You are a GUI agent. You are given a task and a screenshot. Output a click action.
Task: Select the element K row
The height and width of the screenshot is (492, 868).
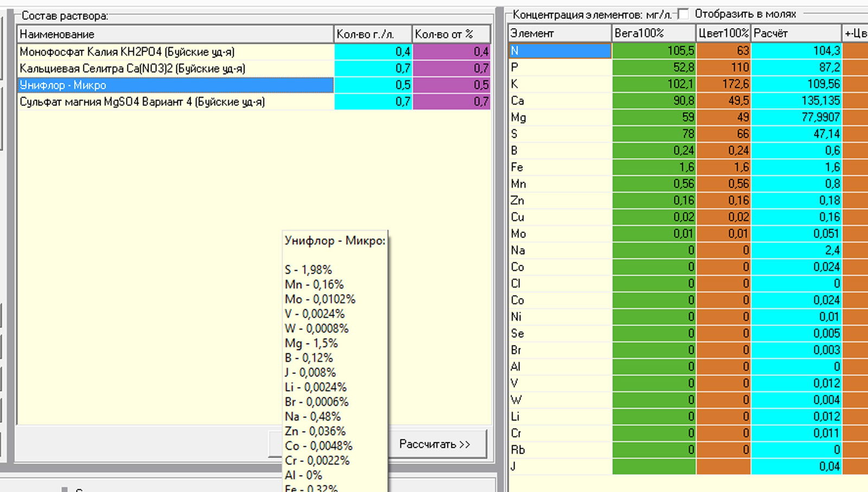click(x=560, y=84)
